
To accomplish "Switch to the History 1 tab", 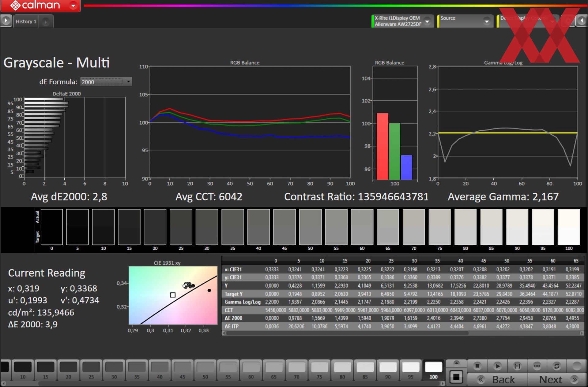I will pyautogui.click(x=26, y=21).
